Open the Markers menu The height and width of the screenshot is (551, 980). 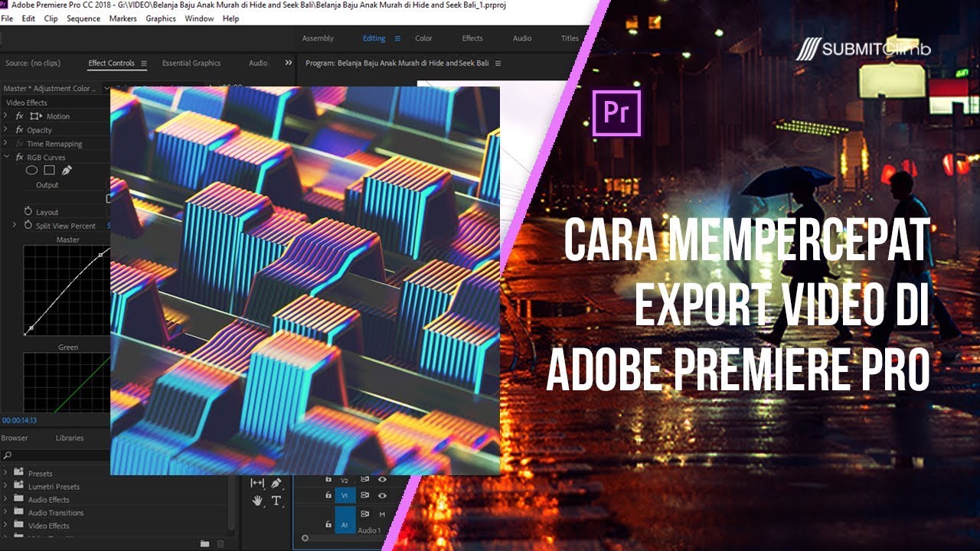(123, 18)
